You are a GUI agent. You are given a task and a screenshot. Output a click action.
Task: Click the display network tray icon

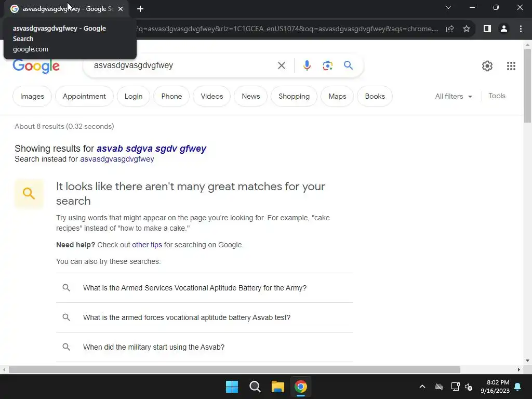click(x=455, y=387)
